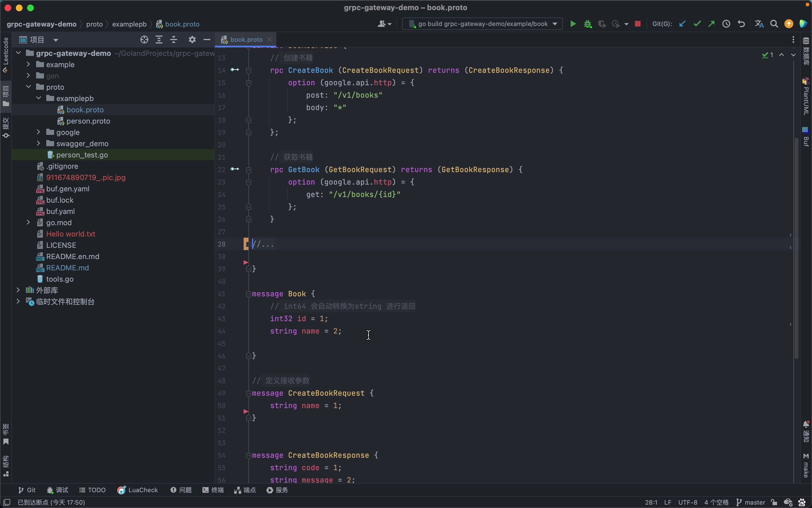Open the LuaCheck tool window
812x508 pixels.
click(138, 490)
